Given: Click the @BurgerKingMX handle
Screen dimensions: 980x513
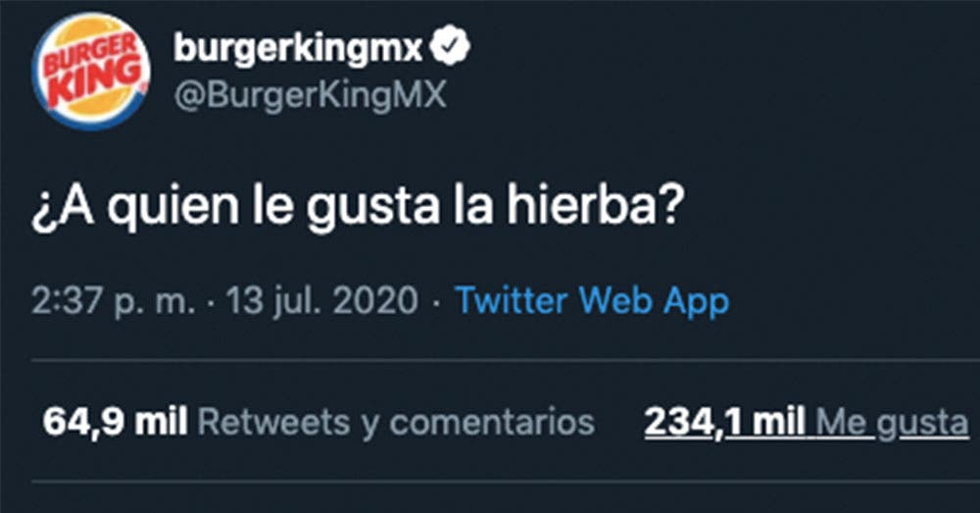Looking at the screenshot, I should [311, 96].
